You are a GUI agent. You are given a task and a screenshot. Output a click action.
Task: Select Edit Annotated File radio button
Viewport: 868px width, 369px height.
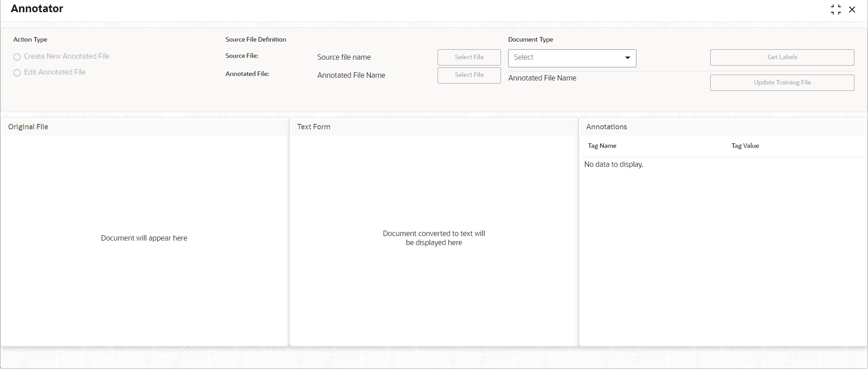pyautogui.click(x=17, y=73)
